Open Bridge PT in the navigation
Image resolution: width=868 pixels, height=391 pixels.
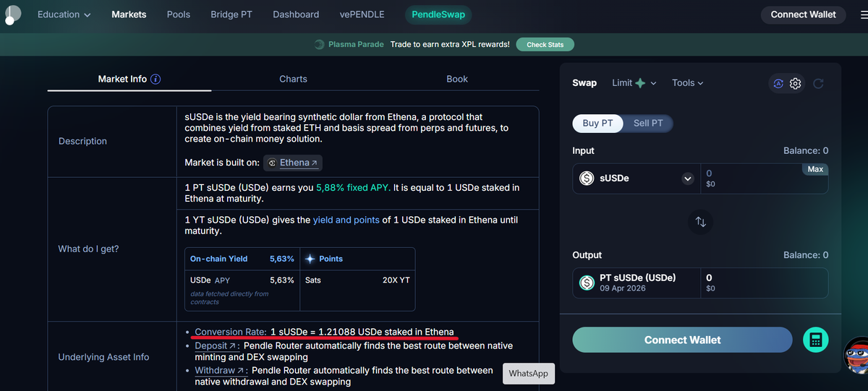231,14
